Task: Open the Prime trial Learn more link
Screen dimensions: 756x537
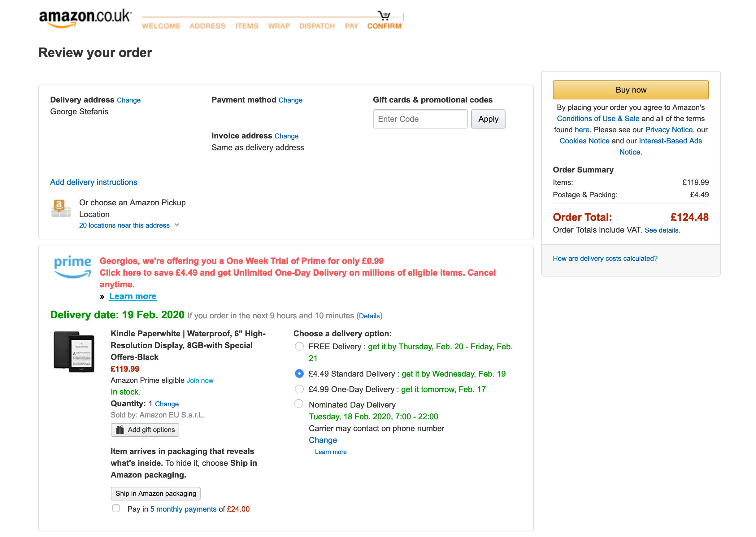Action: point(133,296)
